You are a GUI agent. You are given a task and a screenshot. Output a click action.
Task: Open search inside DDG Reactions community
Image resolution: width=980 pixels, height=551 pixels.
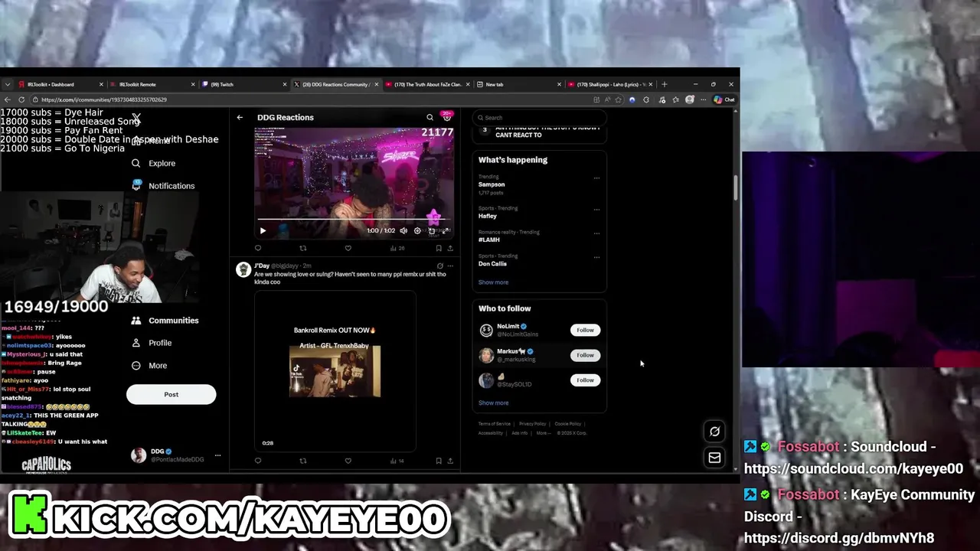pyautogui.click(x=430, y=118)
